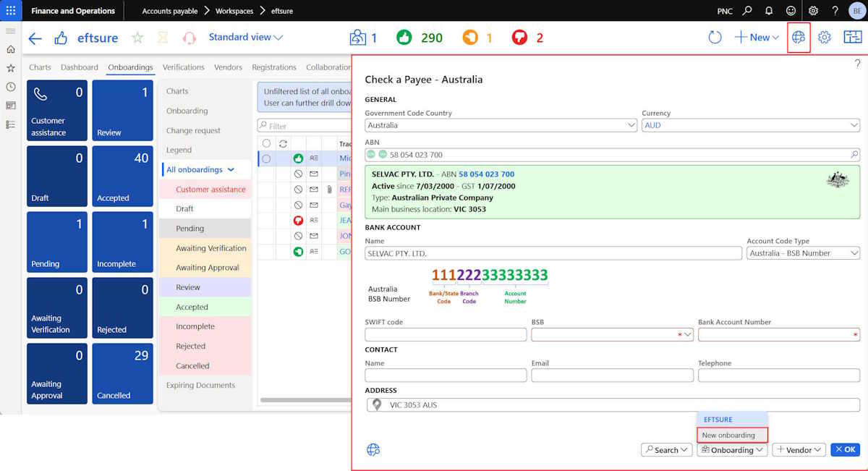Open Modules list icon in the sidebar
The height and width of the screenshot is (471, 868).
[x=10, y=124]
